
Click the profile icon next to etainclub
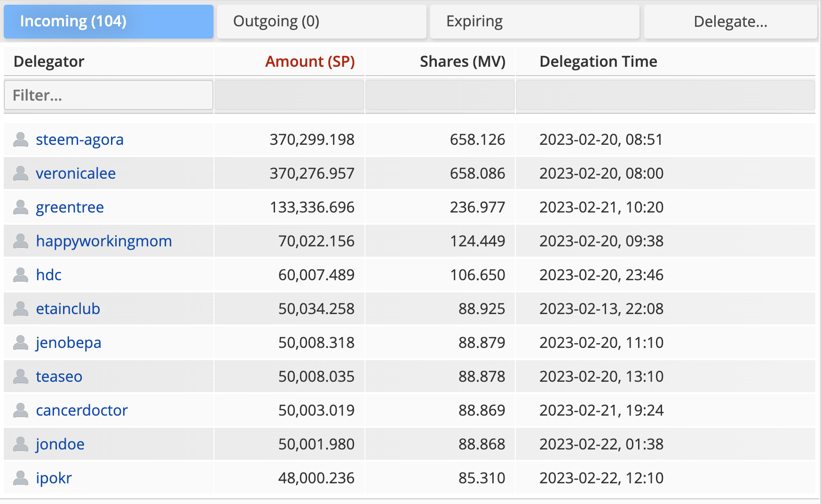(21, 309)
